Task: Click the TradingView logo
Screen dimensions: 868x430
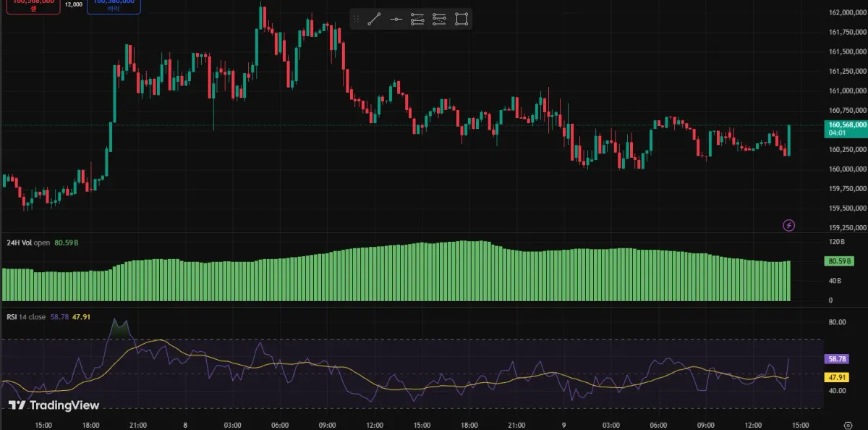Action: click(x=54, y=405)
